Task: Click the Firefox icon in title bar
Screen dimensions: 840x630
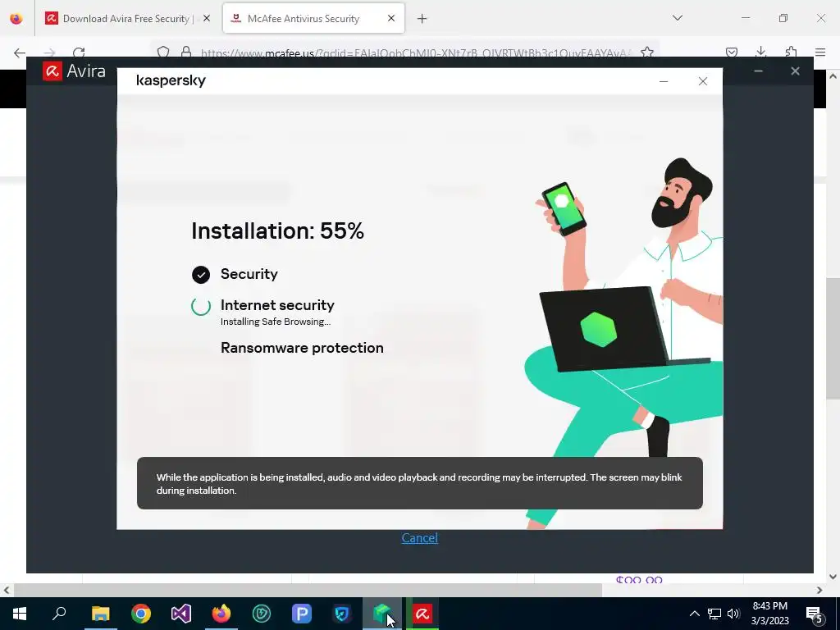Action: pos(16,19)
